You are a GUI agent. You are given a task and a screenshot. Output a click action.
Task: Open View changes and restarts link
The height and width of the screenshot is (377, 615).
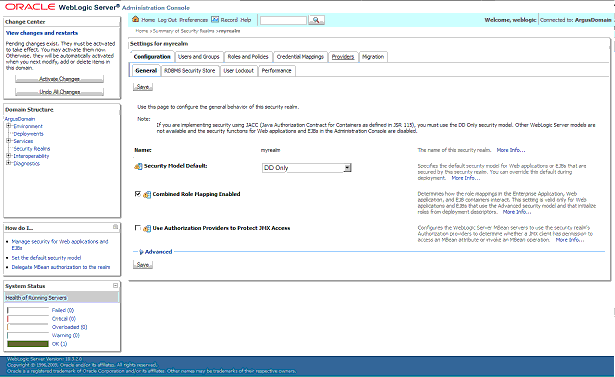click(x=42, y=33)
